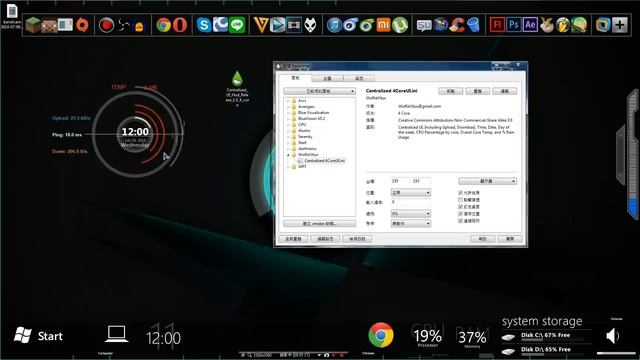Toggle the Draggable checkbox in Rainmeter
The image size is (640, 360).
click(460, 193)
